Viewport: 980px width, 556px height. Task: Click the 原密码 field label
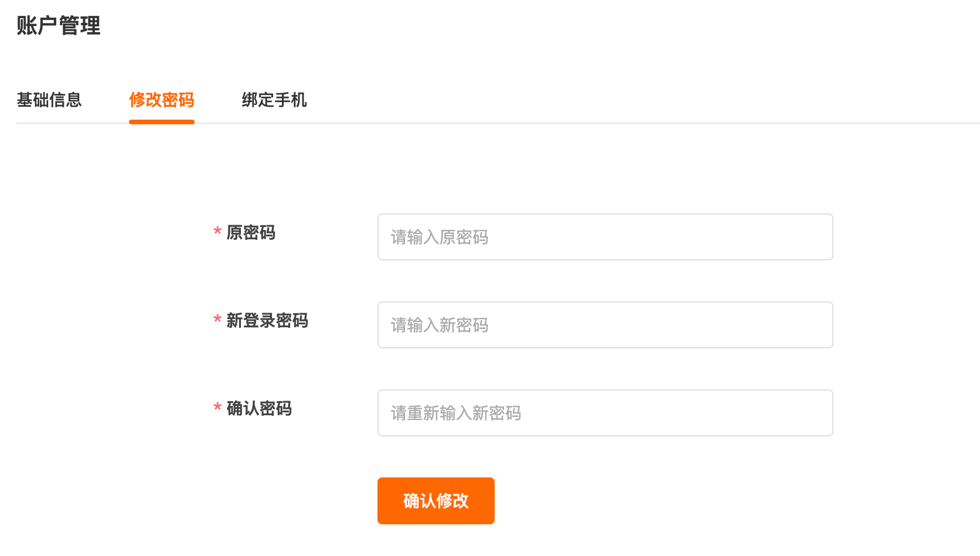click(x=251, y=233)
